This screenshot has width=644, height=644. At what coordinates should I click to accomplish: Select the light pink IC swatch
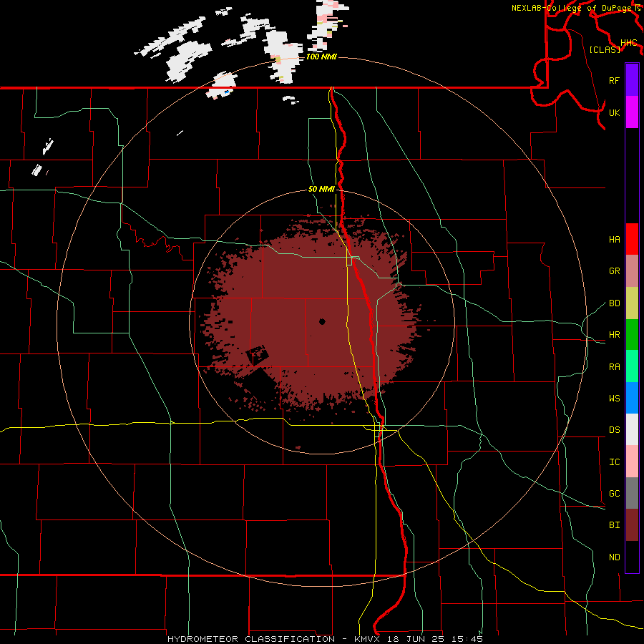tap(632, 462)
